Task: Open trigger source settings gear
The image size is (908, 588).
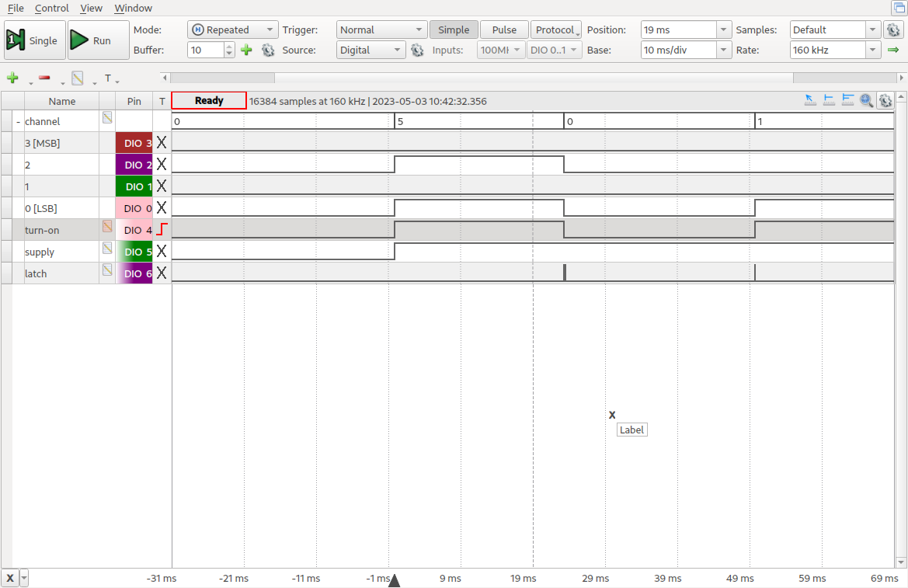Action: click(417, 50)
